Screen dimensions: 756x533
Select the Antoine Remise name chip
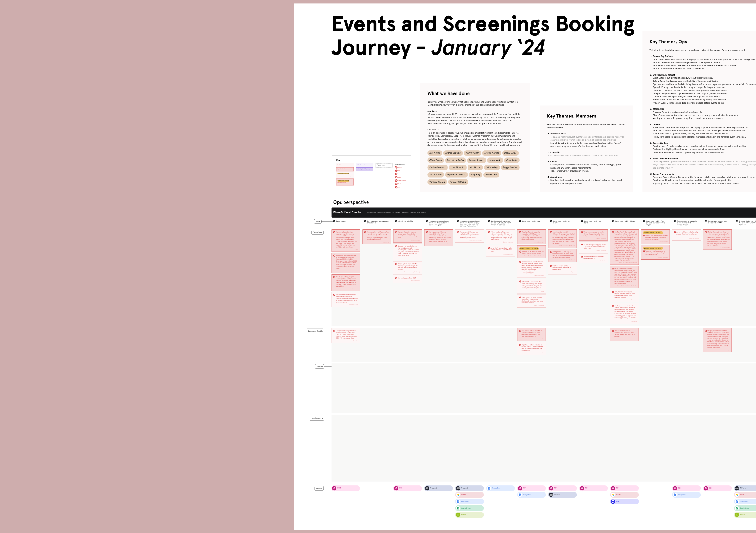(x=492, y=153)
